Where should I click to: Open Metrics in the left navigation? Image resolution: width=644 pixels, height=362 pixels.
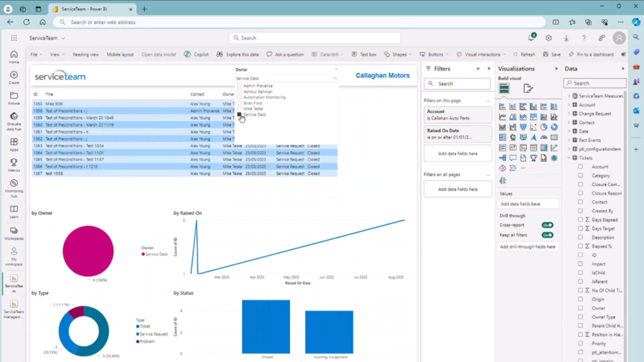click(14, 165)
